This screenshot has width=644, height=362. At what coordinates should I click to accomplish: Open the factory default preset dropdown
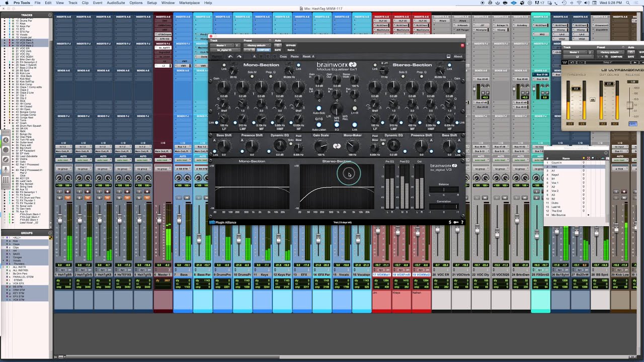[x=258, y=45]
